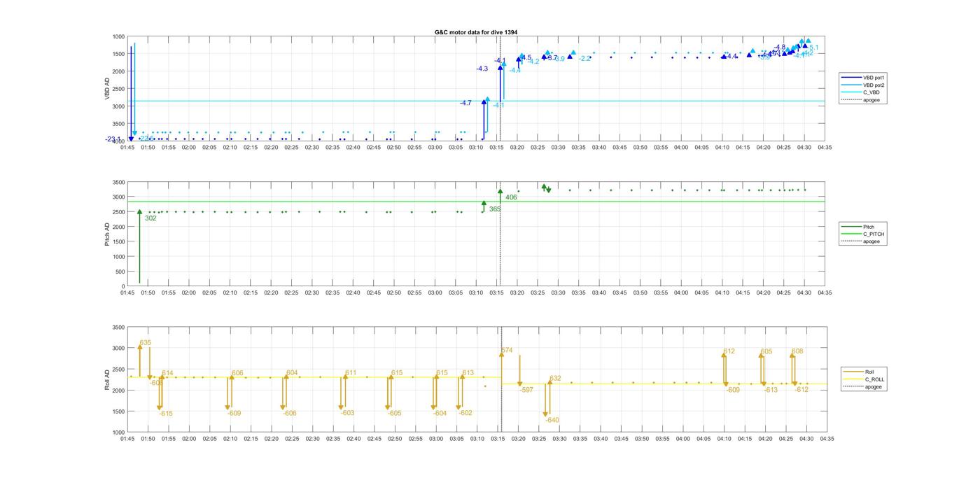Click 'apogee' in the VBD plot legend
980x485 pixels.
871,99
